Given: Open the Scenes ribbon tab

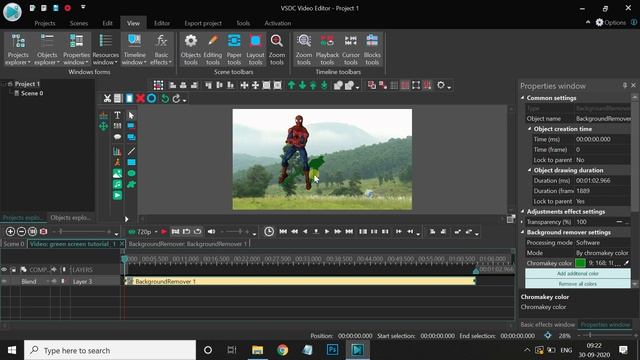Looking at the screenshot, I should [79, 23].
